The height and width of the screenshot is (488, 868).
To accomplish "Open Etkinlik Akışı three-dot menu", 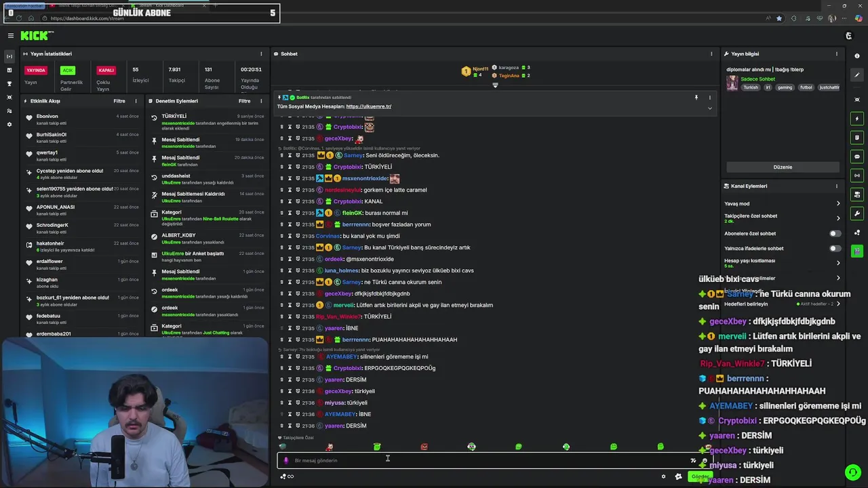I will point(136,101).
